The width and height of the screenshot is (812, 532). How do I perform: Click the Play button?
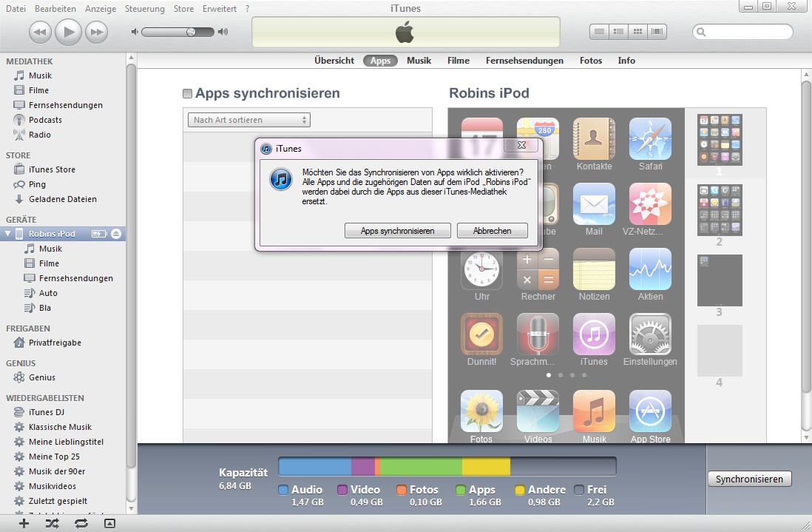tap(68, 32)
